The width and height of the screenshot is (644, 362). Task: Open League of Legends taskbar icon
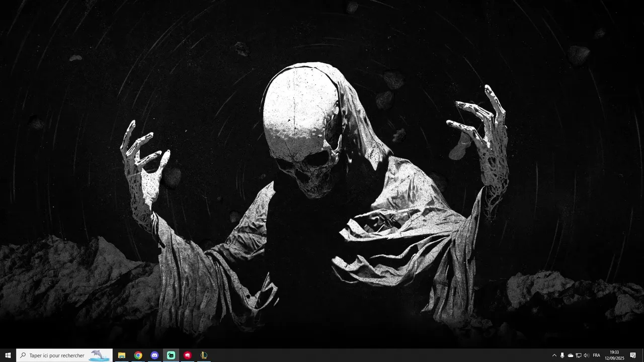coord(204,355)
